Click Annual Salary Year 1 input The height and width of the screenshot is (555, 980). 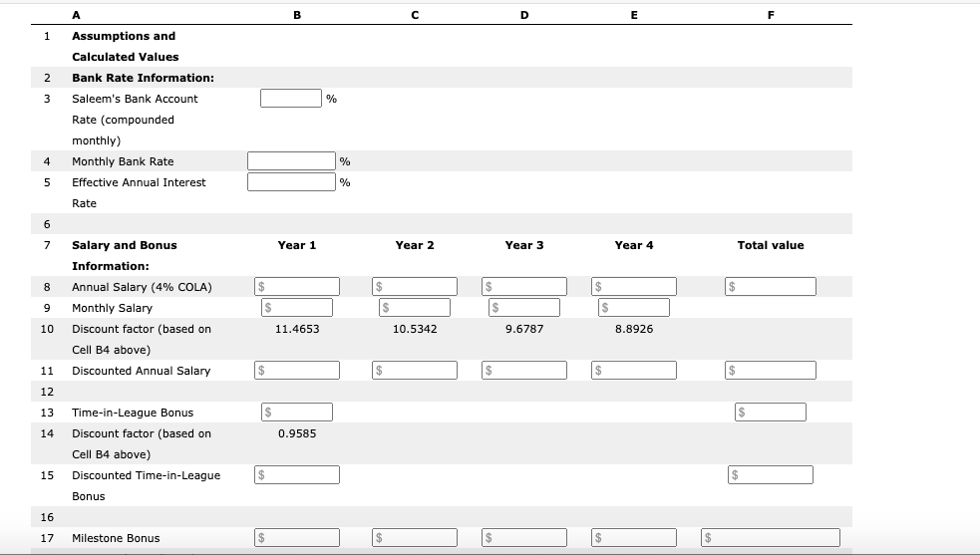coord(297,286)
